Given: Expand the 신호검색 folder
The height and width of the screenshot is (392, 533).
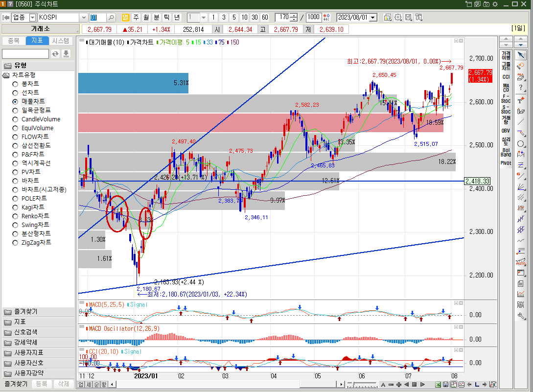Looking at the screenshot, I should (38, 332).
